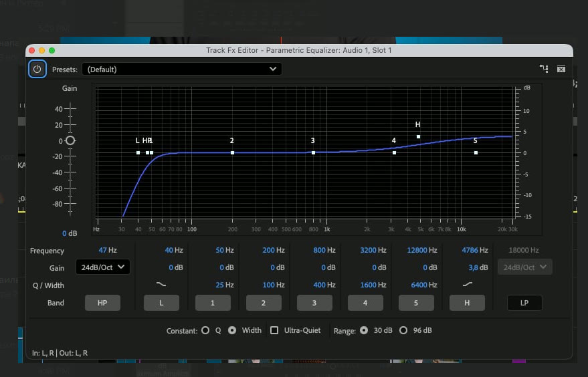Toggle band 1 button

213,303
